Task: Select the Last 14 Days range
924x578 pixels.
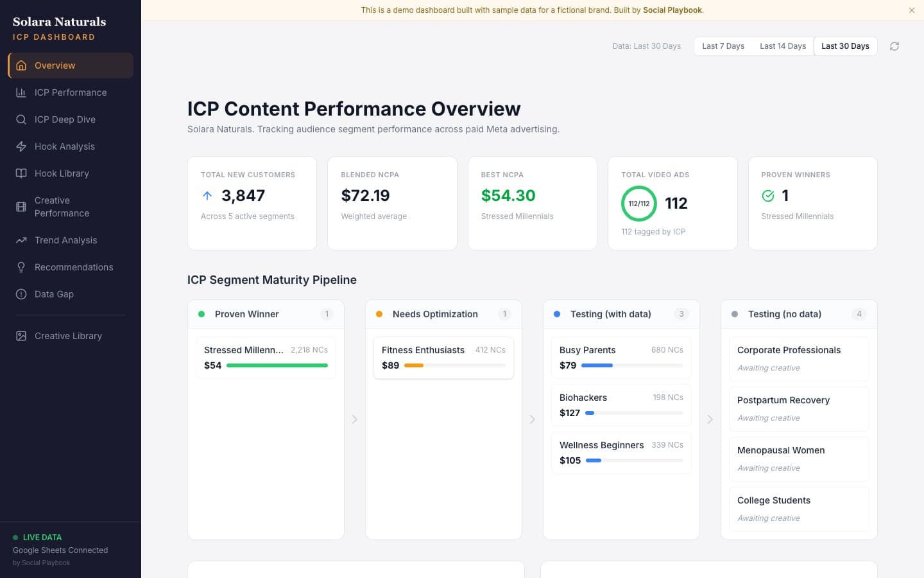Action: click(x=782, y=46)
